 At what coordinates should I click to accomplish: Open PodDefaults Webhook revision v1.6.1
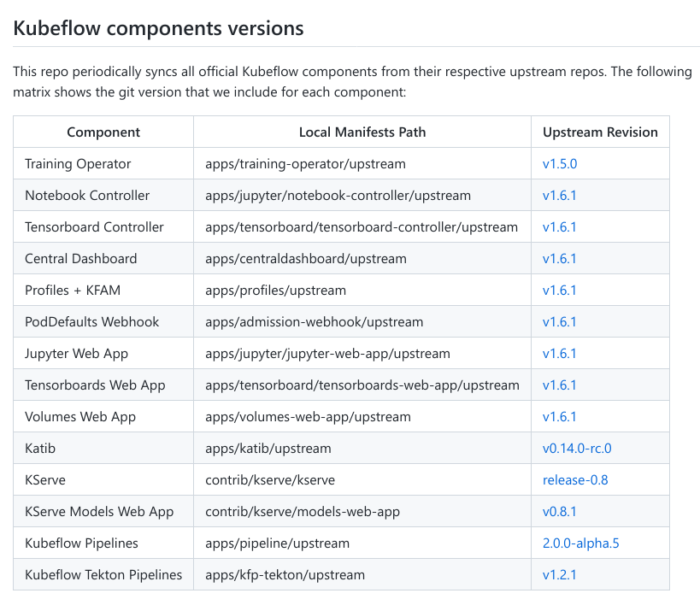tap(559, 321)
